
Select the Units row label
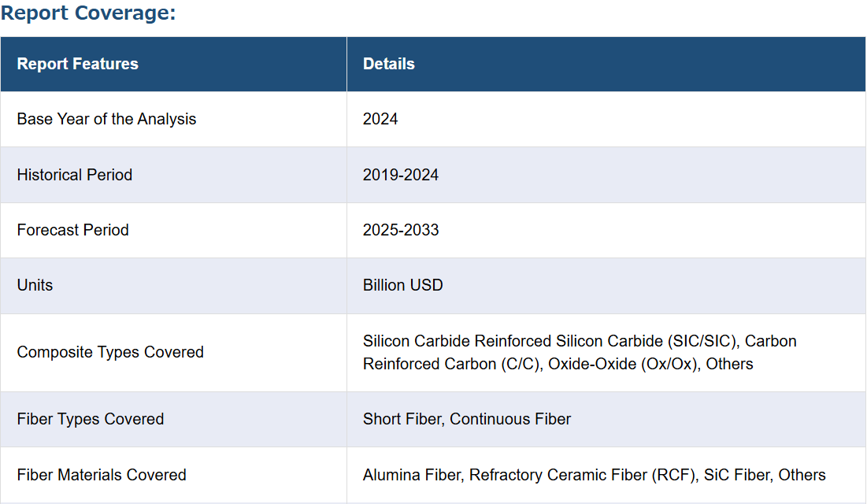pyautogui.click(x=35, y=285)
